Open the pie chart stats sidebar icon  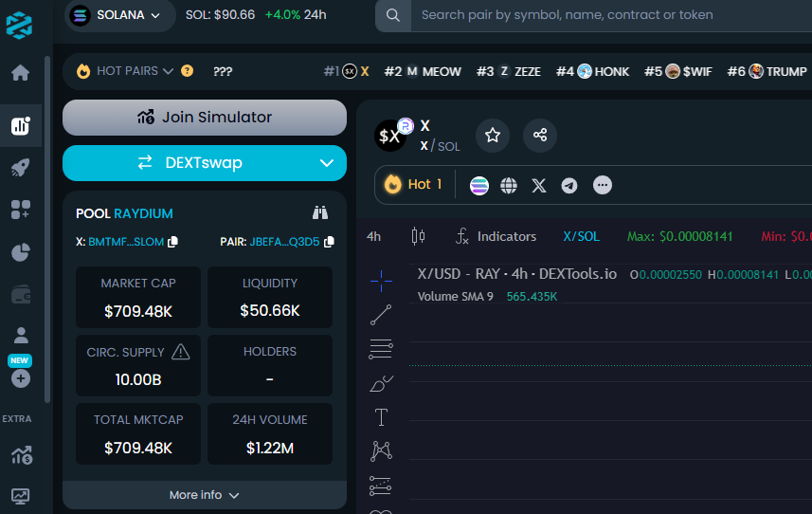pos(21,252)
